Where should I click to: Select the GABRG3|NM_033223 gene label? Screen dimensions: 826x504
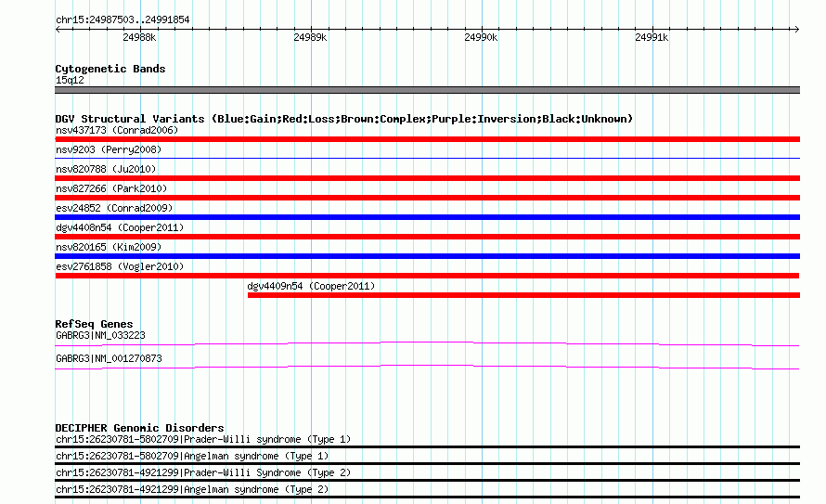tap(100, 335)
